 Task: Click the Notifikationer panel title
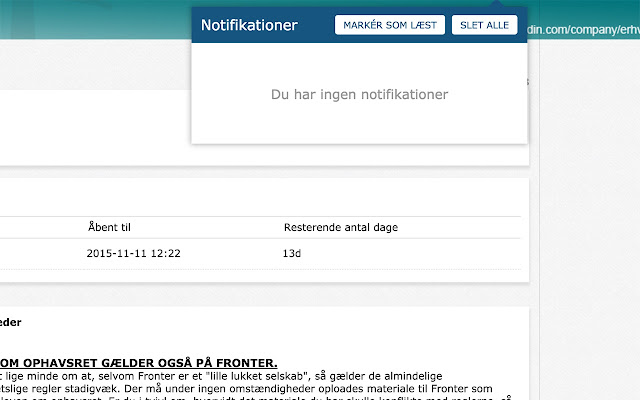[x=249, y=25]
